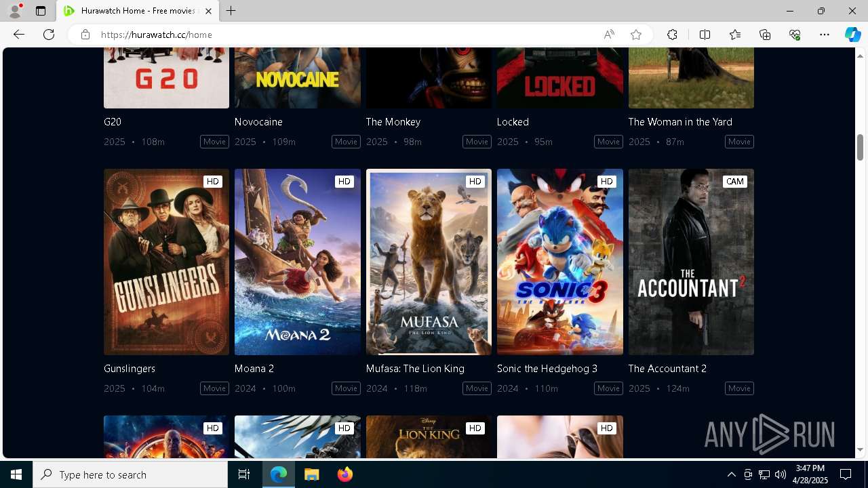Open the Locked movie poster
The image size is (868, 488).
point(560,78)
